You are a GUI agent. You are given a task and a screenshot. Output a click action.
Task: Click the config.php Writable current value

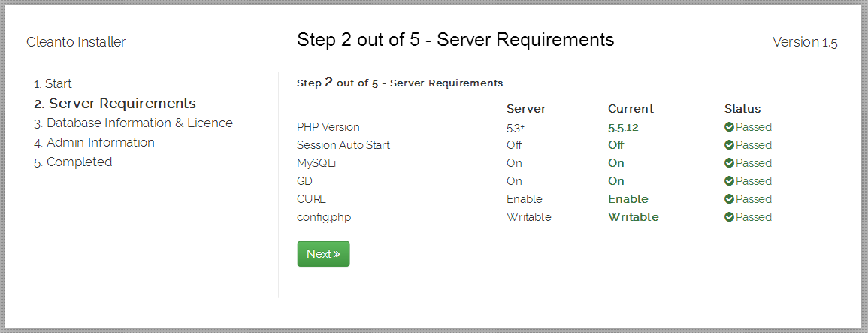pos(634,217)
